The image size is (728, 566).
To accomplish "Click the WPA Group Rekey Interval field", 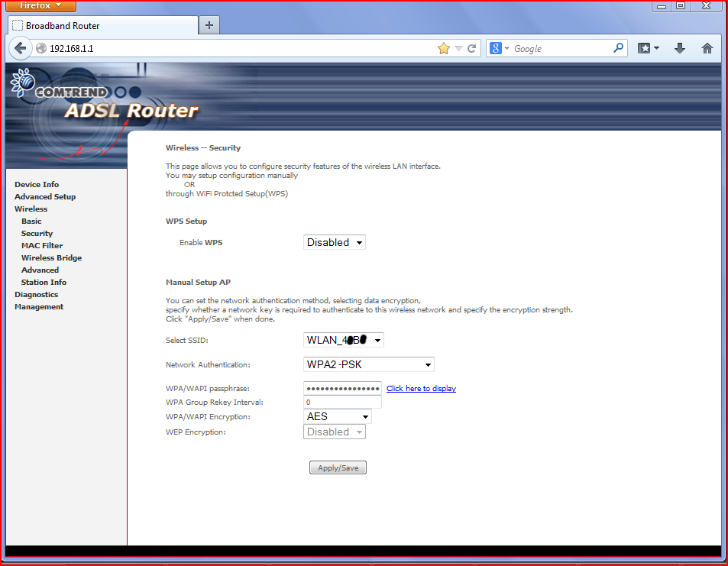I will coord(342,402).
